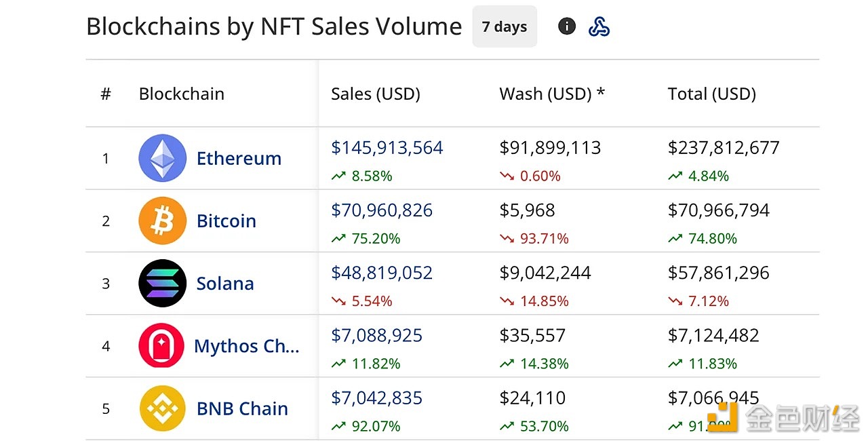Open the Ethereum blockchain link
This screenshot has height=441, width=868.
tap(239, 158)
